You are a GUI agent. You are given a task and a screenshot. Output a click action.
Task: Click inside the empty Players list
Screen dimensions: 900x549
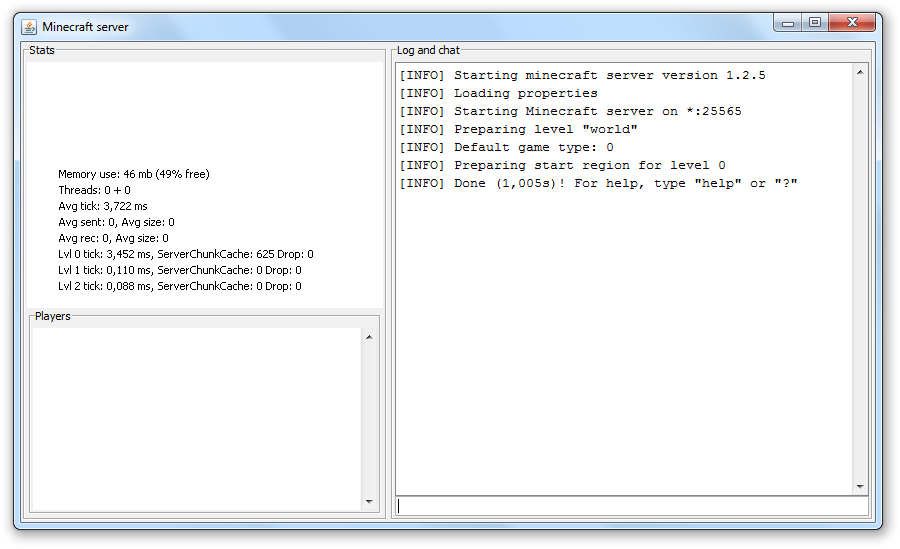(196, 418)
